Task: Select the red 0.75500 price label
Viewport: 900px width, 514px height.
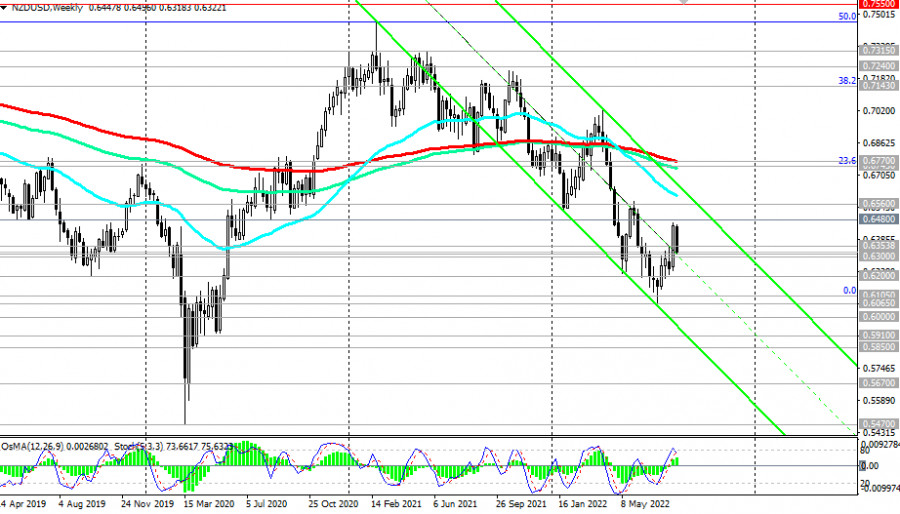Action: tap(878, 3)
